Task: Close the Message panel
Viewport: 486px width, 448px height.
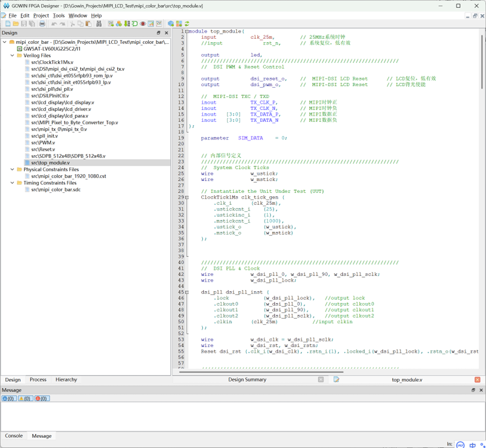Action: click(x=481, y=390)
